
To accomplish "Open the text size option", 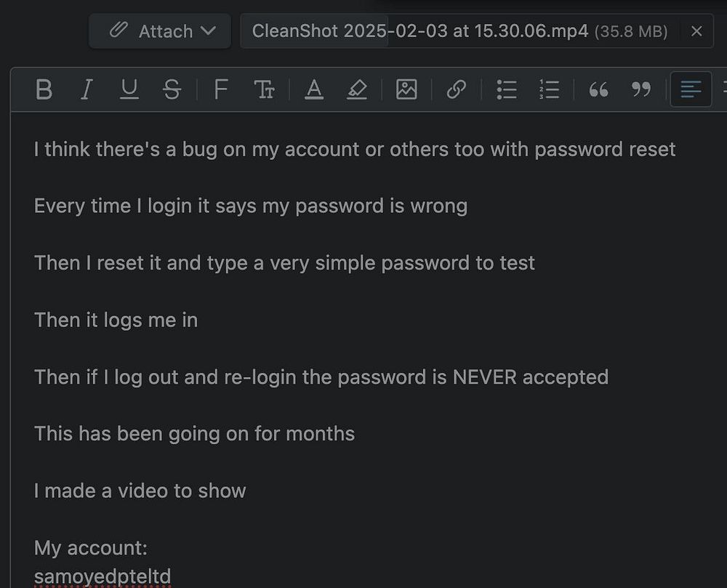I will click(265, 89).
